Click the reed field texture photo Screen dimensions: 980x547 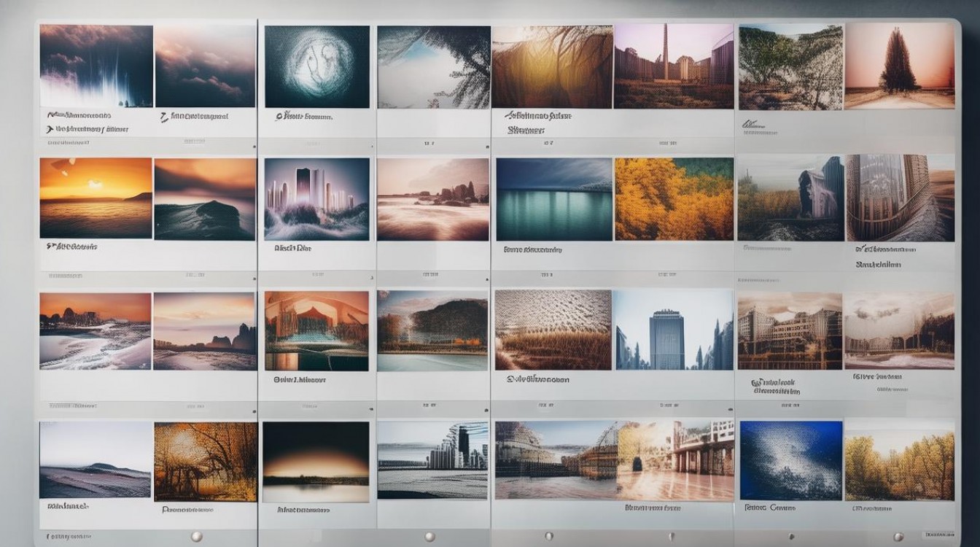[553, 330]
